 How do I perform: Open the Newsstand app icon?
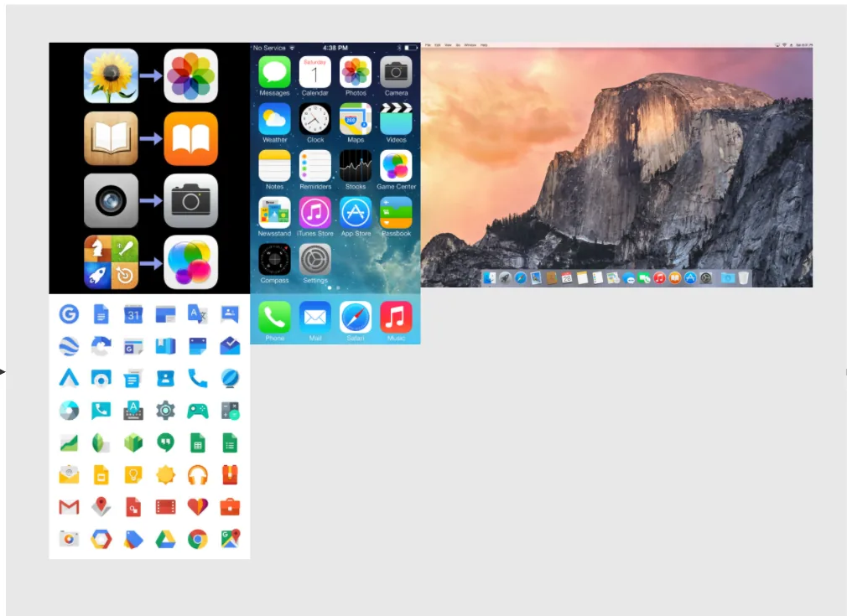pos(274,213)
